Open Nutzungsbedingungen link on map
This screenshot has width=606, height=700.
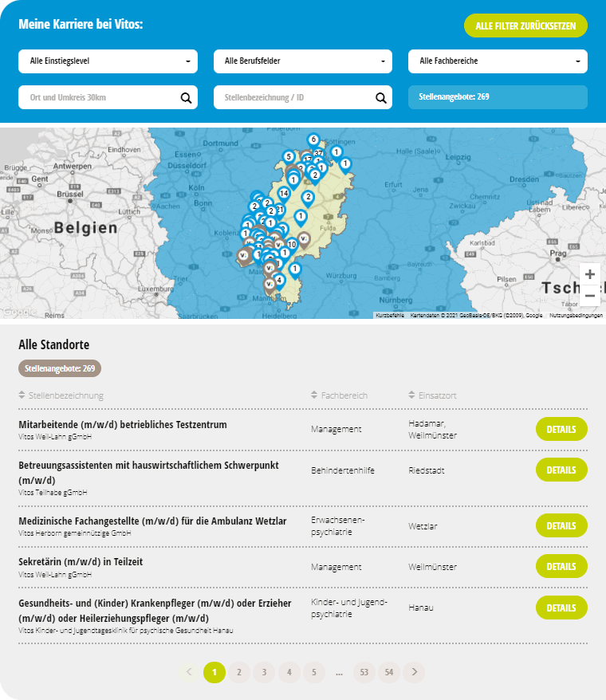(x=576, y=315)
